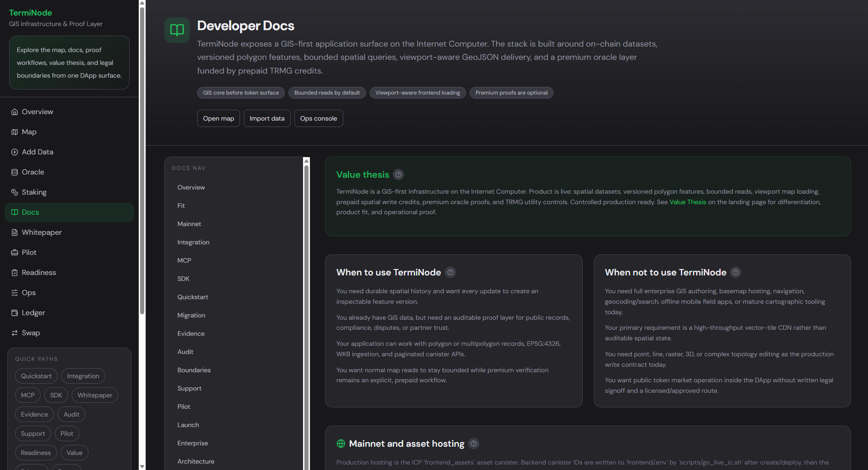Click the TermiNode brand title
868x470 pixels.
click(x=31, y=13)
